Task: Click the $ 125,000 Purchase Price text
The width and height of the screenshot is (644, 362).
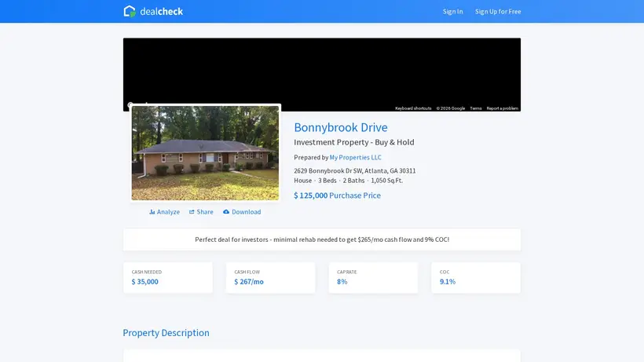Action: tap(337, 196)
